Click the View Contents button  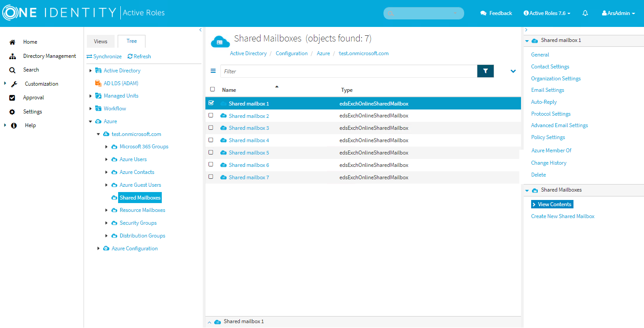coord(552,204)
